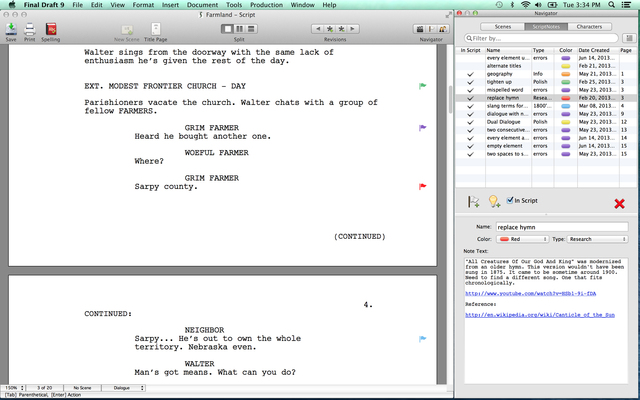The image size is (640, 400).
Task: Click second asterisk Revisions button
Action: 341,29
